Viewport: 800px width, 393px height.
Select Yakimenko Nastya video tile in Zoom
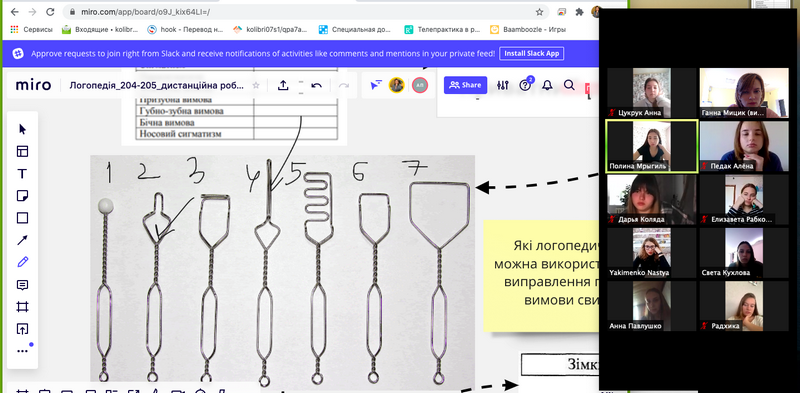(652, 253)
